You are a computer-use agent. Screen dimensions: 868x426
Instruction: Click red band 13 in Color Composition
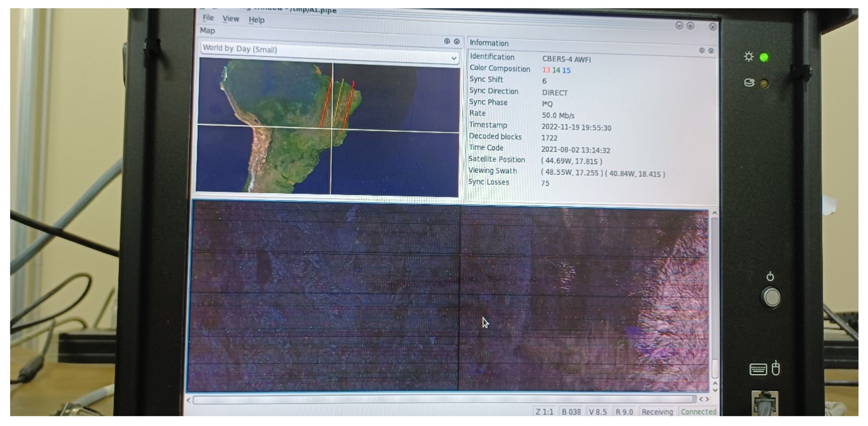(x=546, y=70)
